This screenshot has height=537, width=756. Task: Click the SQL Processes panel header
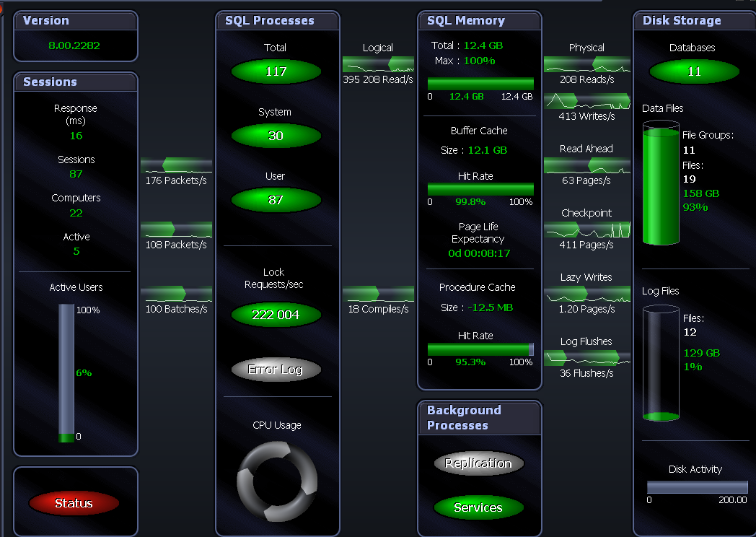click(x=278, y=21)
